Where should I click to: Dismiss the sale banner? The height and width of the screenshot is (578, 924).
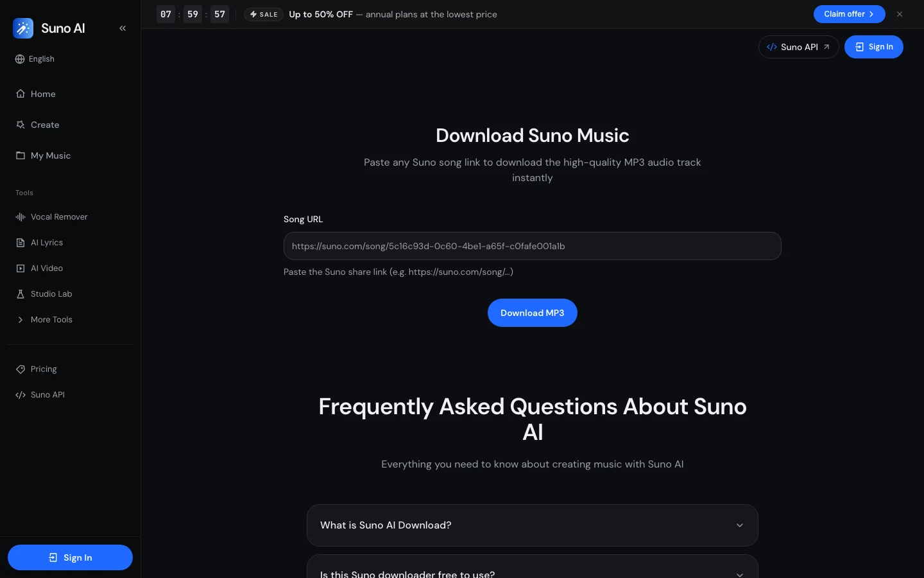click(900, 14)
